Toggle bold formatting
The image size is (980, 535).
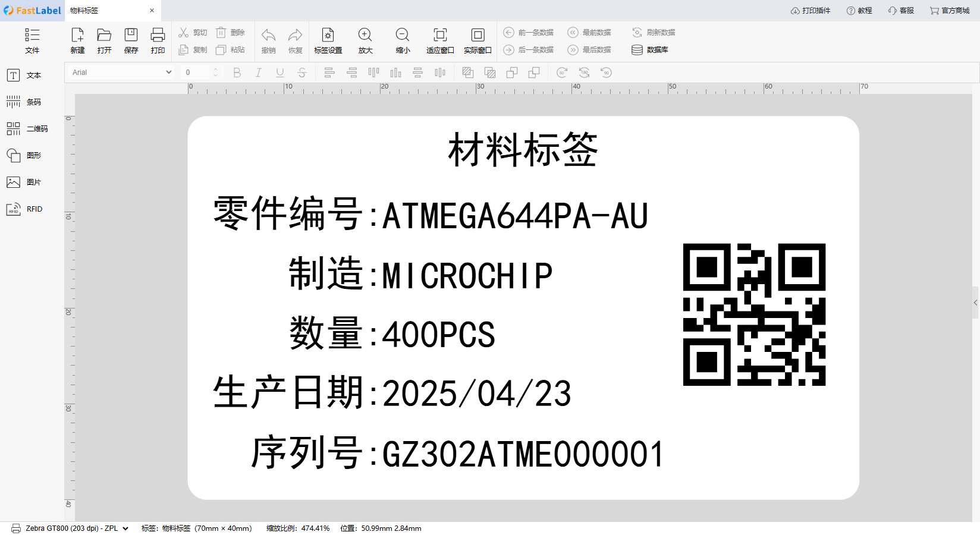click(237, 73)
